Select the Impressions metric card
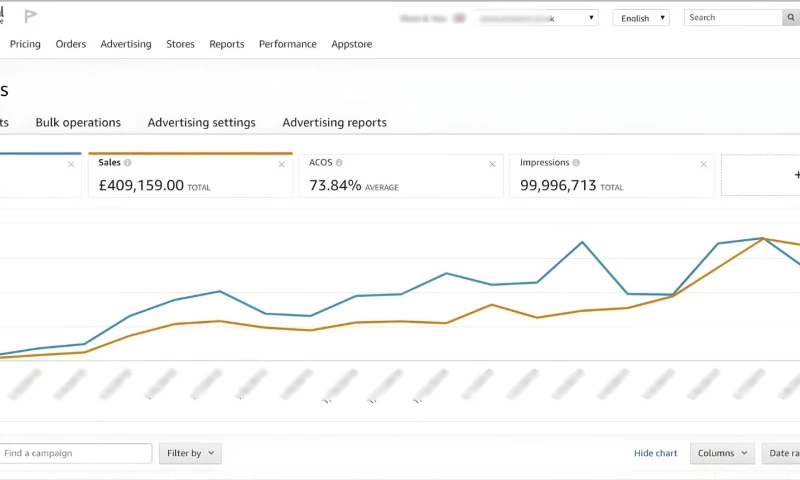Image resolution: width=800 pixels, height=480 pixels. (x=612, y=175)
